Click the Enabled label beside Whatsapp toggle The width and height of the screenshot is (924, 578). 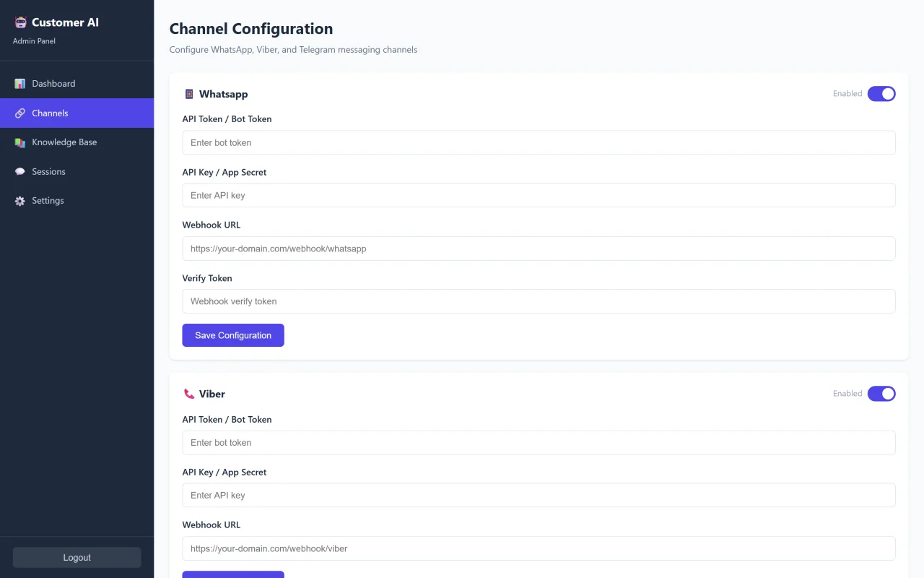847,94
